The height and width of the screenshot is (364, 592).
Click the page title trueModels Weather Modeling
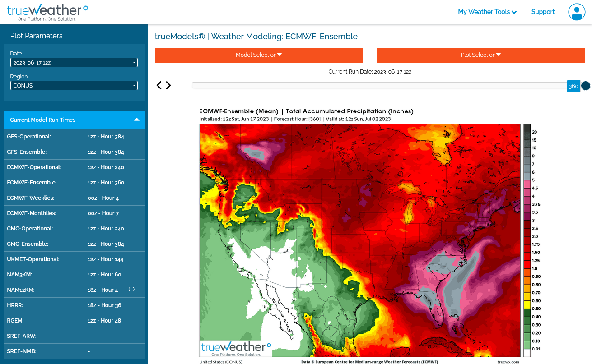[x=256, y=37]
